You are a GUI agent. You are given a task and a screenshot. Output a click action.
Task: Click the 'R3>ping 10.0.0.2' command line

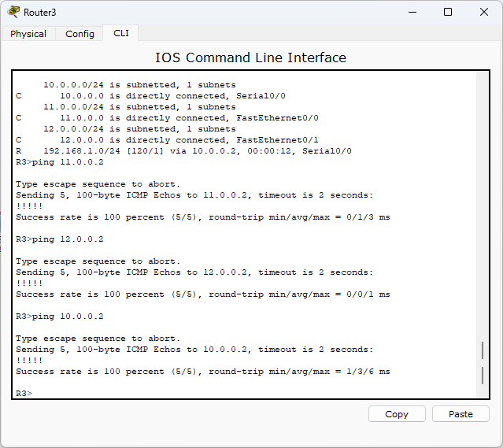60,317
